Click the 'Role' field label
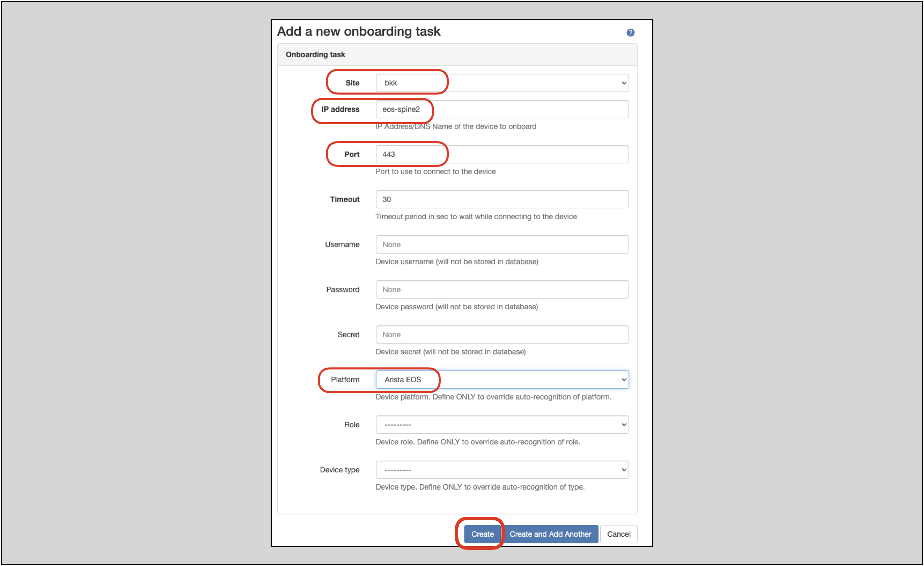Image resolution: width=924 pixels, height=566 pixels. pos(352,424)
